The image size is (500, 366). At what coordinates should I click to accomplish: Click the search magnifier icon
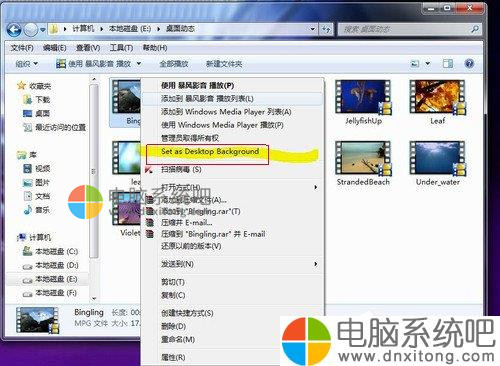(x=474, y=29)
